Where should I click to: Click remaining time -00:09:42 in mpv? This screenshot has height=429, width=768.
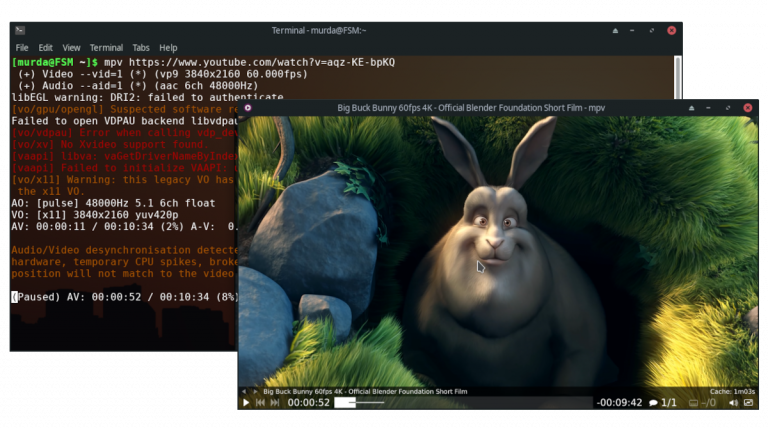[x=619, y=403]
